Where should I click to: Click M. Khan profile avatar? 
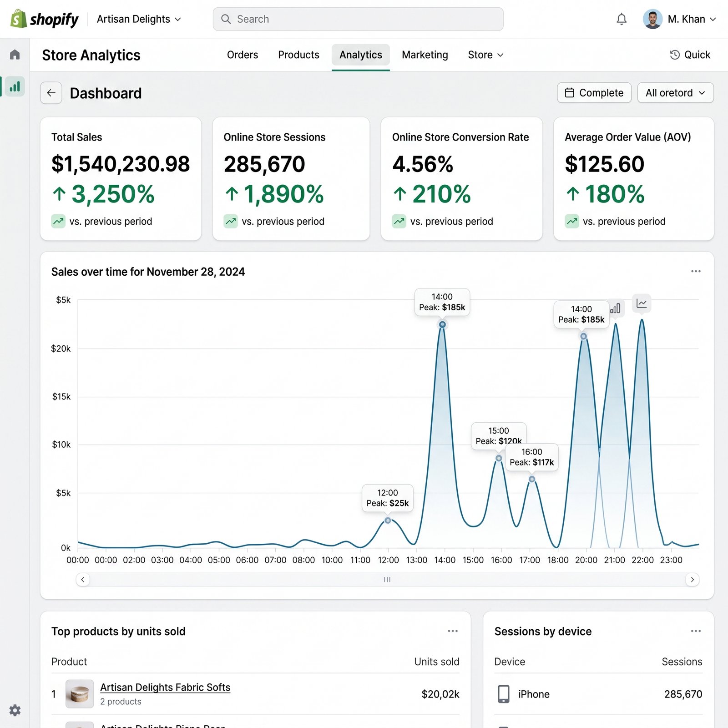click(652, 19)
